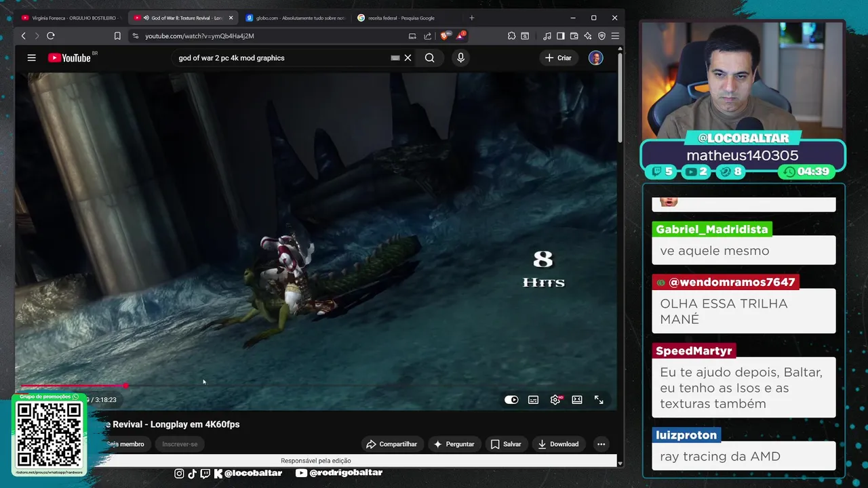Image resolution: width=868 pixels, height=488 pixels.
Task: Switch to the globo.com tab
Action: click(295, 18)
